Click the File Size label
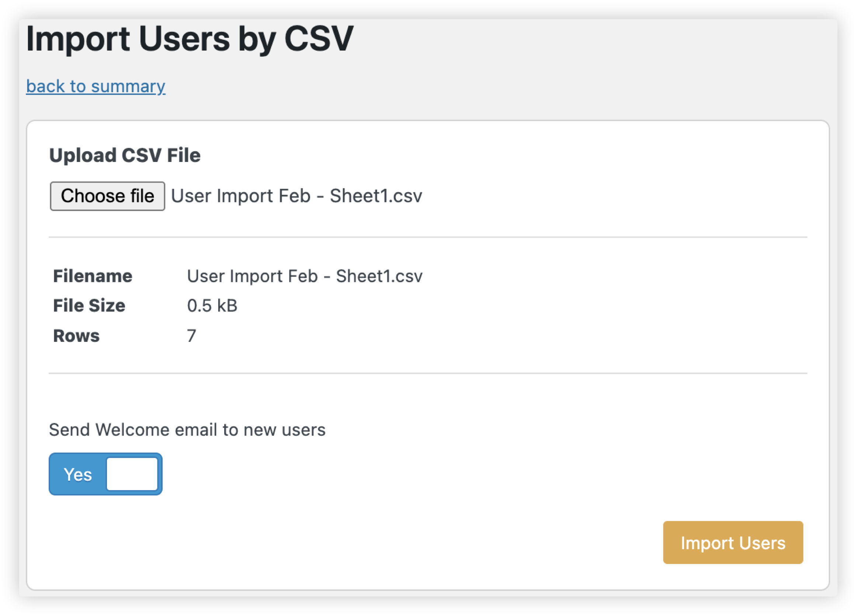 point(89,305)
